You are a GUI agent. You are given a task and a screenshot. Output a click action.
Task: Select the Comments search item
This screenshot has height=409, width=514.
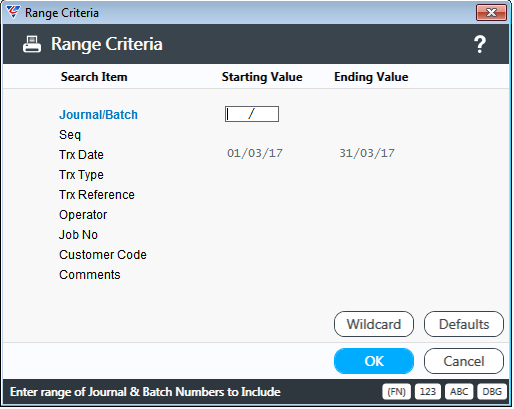[x=90, y=275]
